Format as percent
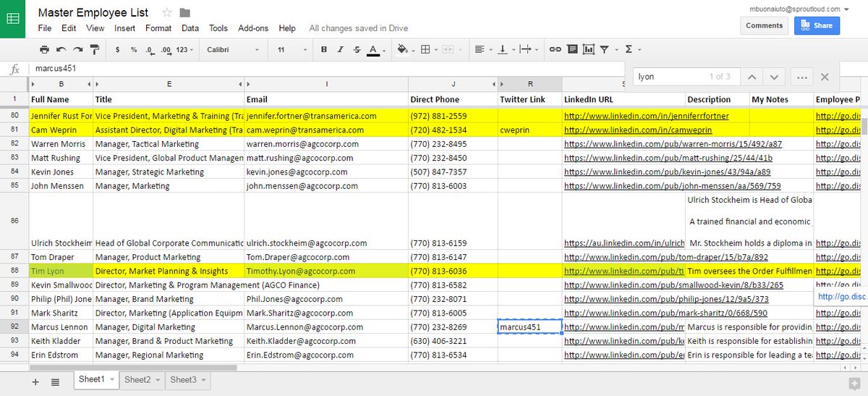This screenshot has width=868, height=396. click(134, 50)
